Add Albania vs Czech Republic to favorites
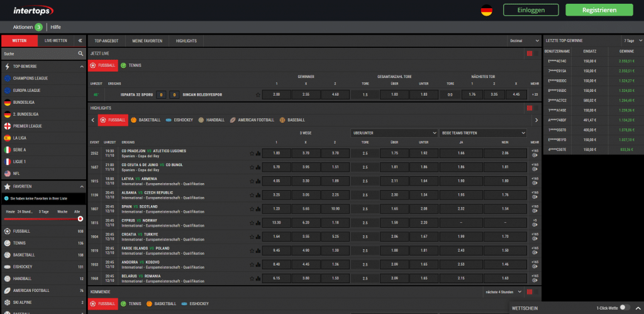Viewport: 644px width, 314px height. (x=252, y=195)
